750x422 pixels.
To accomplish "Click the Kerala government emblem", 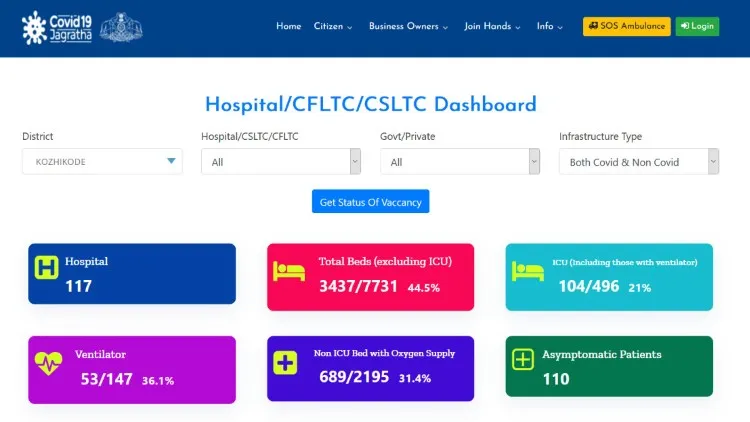I will (121, 27).
